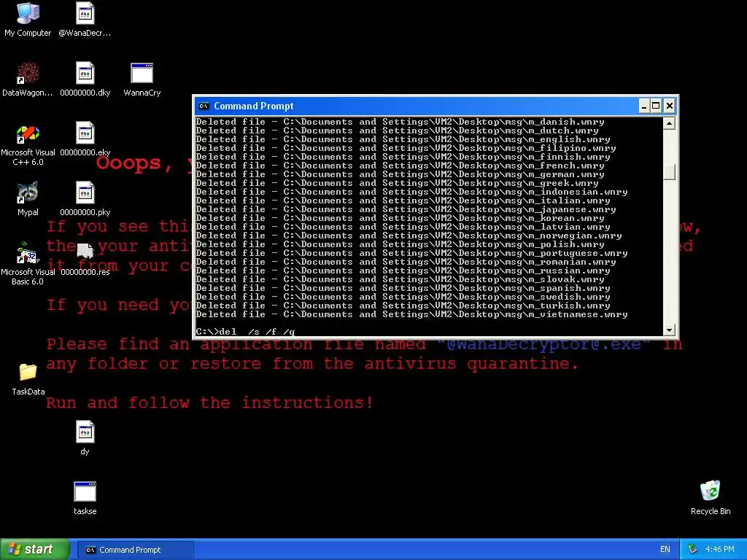Click the Command Prompt title bar text
This screenshot has width=747, height=560.
(x=253, y=106)
